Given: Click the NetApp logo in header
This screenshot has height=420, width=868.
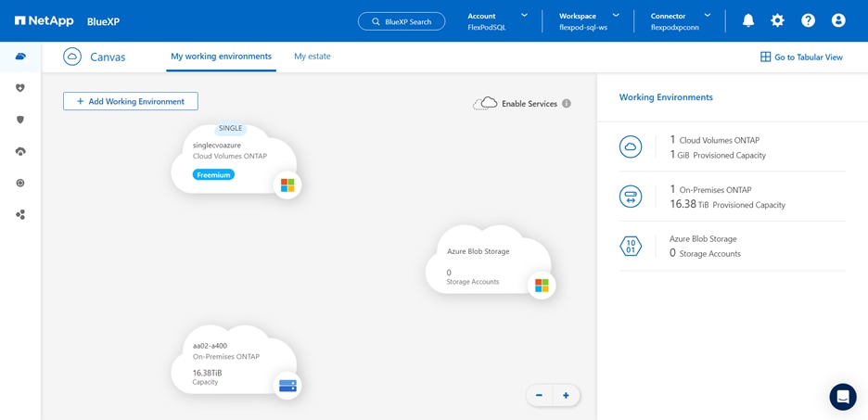Looking at the screenshot, I should [44, 21].
